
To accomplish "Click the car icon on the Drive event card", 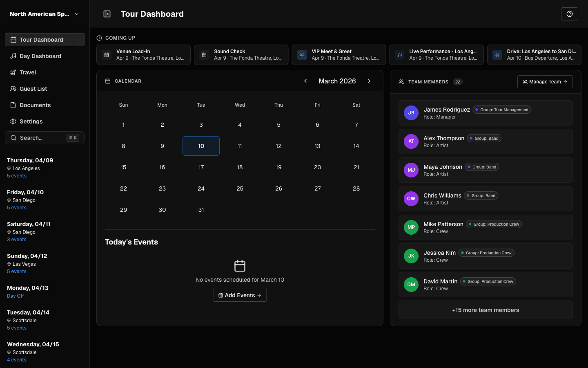I will (497, 54).
